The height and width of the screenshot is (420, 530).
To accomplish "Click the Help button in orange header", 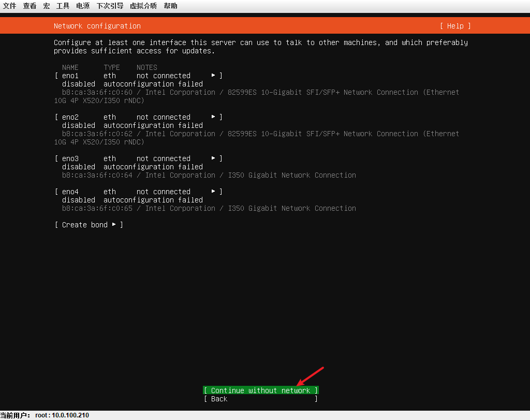I will [455, 26].
